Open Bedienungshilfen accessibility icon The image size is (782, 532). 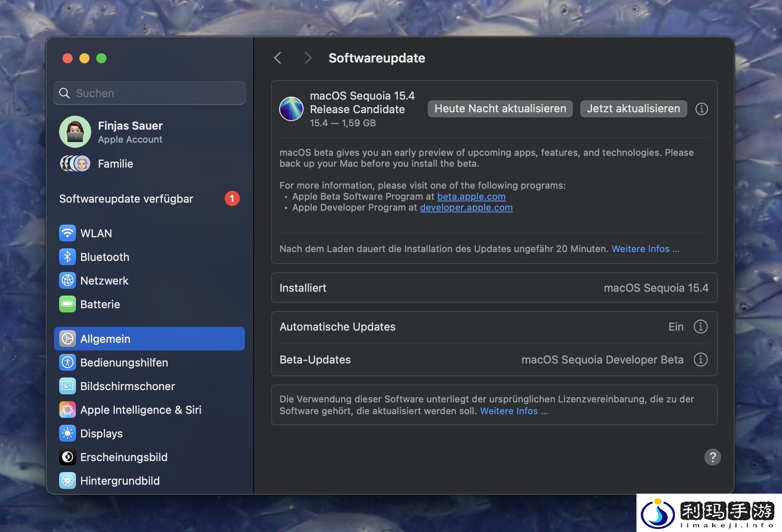click(68, 362)
